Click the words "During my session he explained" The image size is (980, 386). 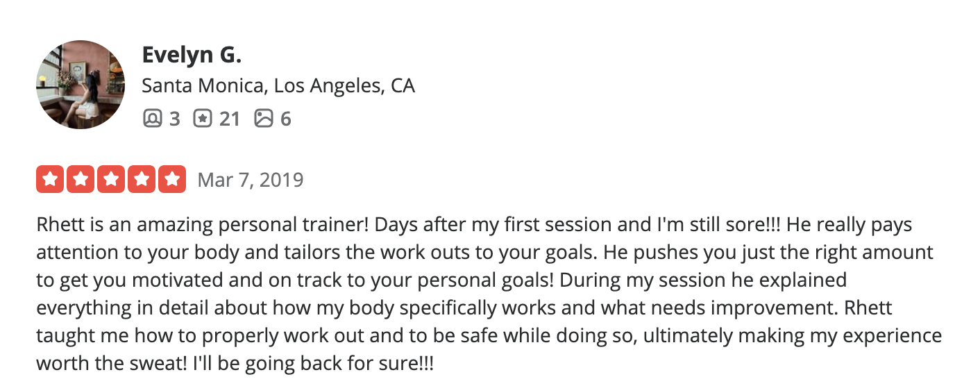click(703, 280)
